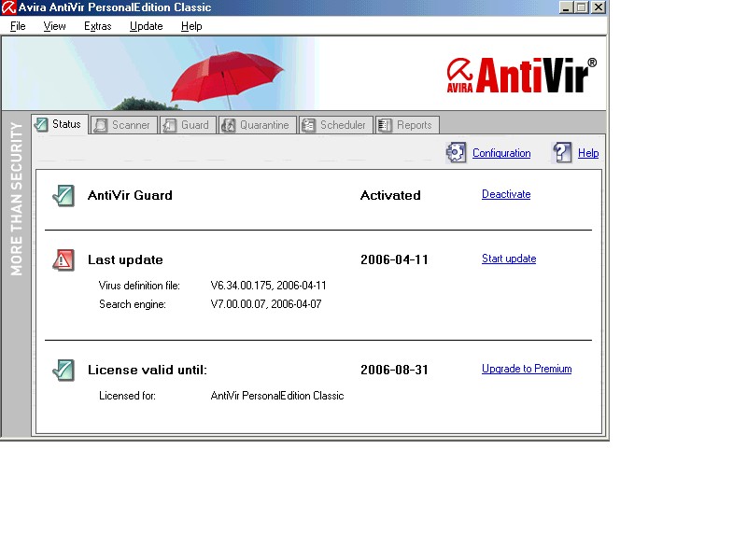This screenshot has height=560, width=747.
Task: Click the Quarantine tab biohazard icon
Action: point(229,125)
